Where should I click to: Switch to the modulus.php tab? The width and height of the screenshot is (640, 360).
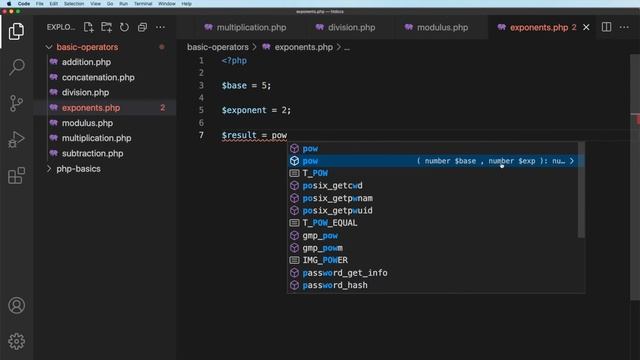click(436, 27)
